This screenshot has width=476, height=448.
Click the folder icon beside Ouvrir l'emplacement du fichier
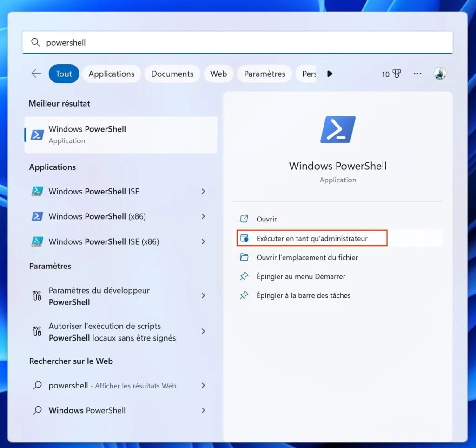244,257
